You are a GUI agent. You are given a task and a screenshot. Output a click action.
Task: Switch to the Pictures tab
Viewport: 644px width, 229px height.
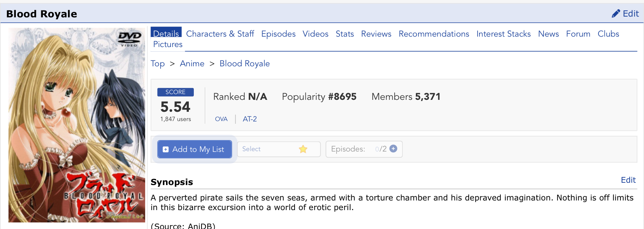click(x=168, y=44)
